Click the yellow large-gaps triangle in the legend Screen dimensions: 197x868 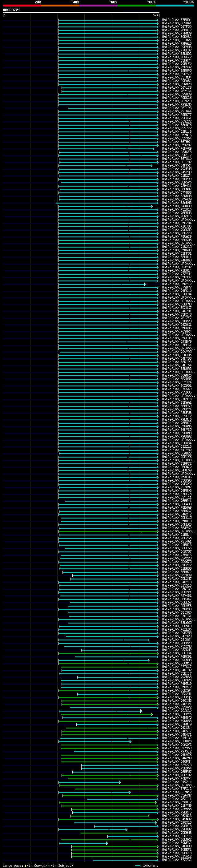(25, 865)
